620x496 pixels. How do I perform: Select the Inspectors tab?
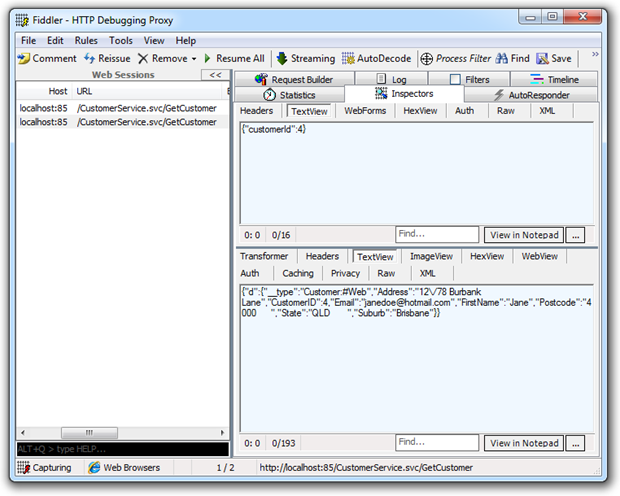tap(404, 94)
